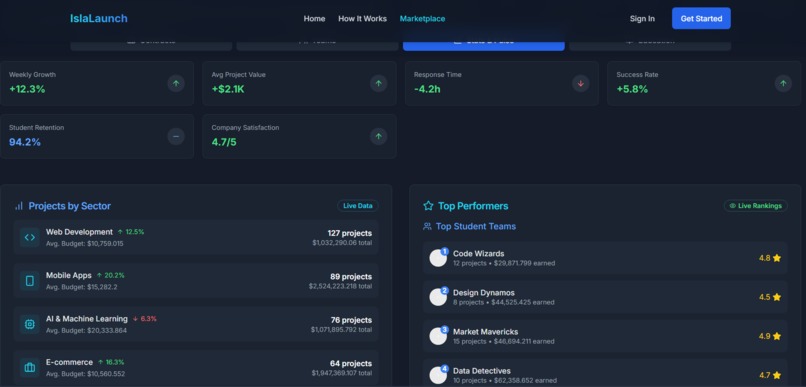Screen dimensions: 806x387
Task: Open the How It Works page
Action: click(362, 19)
